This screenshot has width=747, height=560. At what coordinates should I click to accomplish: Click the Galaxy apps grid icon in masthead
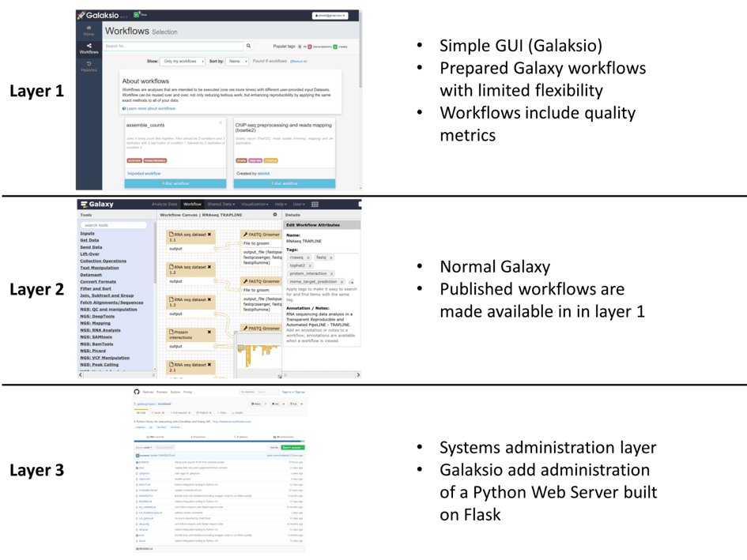pyautogui.click(x=315, y=204)
